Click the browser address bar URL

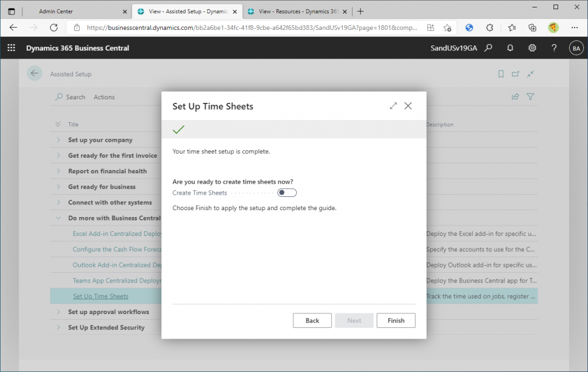pos(252,28)
